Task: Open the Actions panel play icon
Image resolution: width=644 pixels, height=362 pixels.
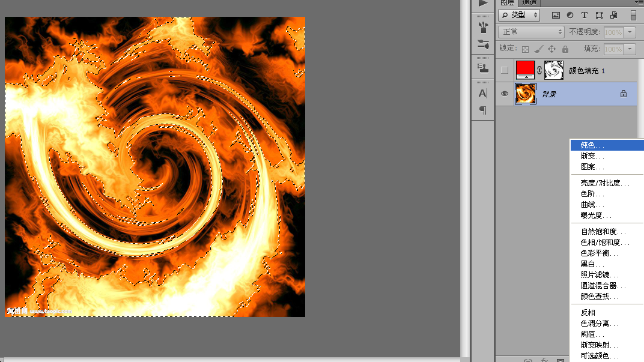Action: (x=483, y=3)
